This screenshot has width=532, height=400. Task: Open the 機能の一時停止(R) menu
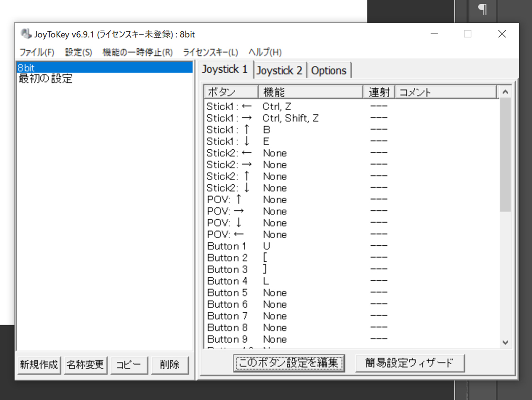(137, 52)
